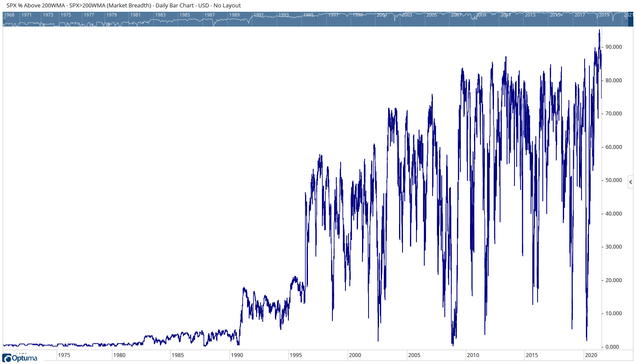Go to 2017 in the overview timeline

tap(580, 15)
